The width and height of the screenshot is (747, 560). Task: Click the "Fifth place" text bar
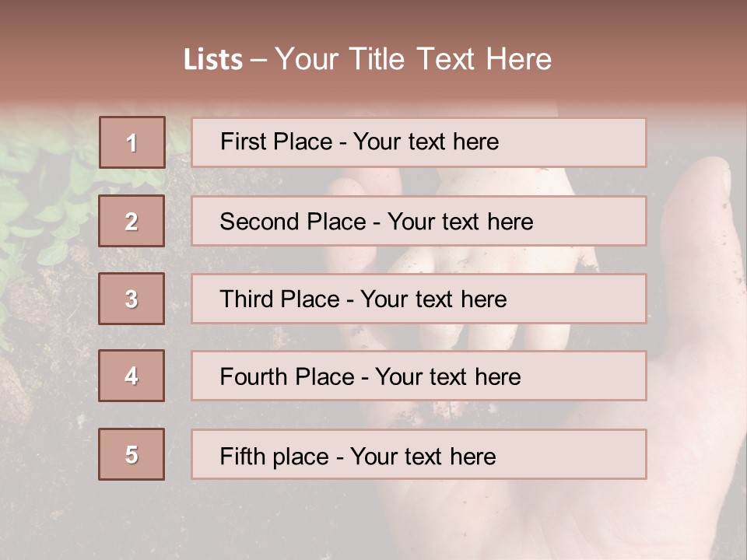(419, 454)
